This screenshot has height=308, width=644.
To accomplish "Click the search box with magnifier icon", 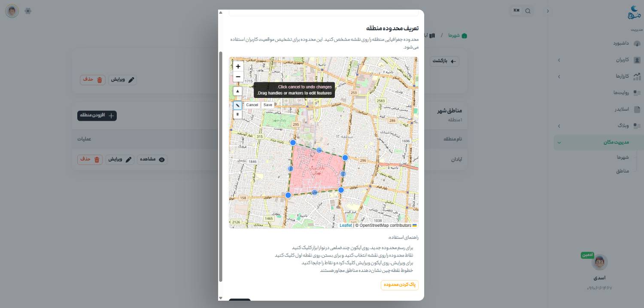I will 522,11.
